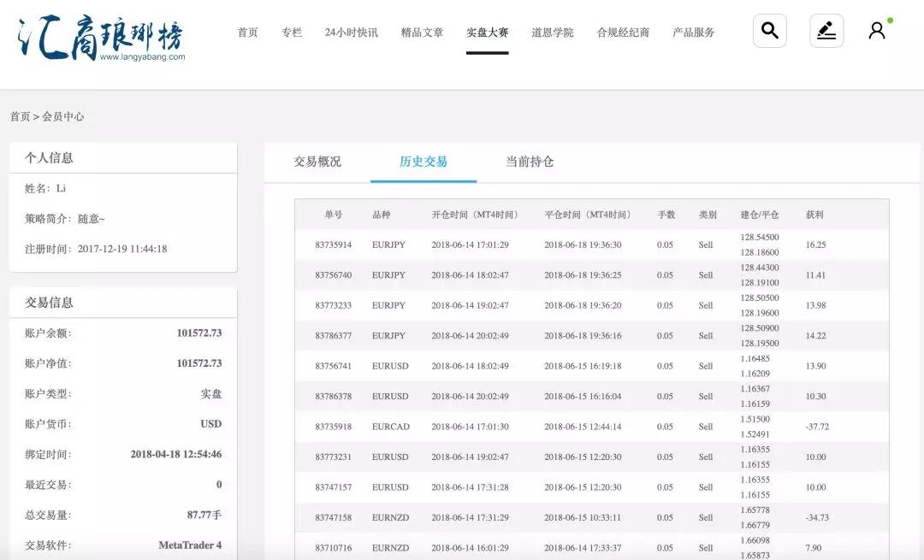Screen dimensions: 924x560
Task: Click the 获利 column header
Action: pos(814,215)
